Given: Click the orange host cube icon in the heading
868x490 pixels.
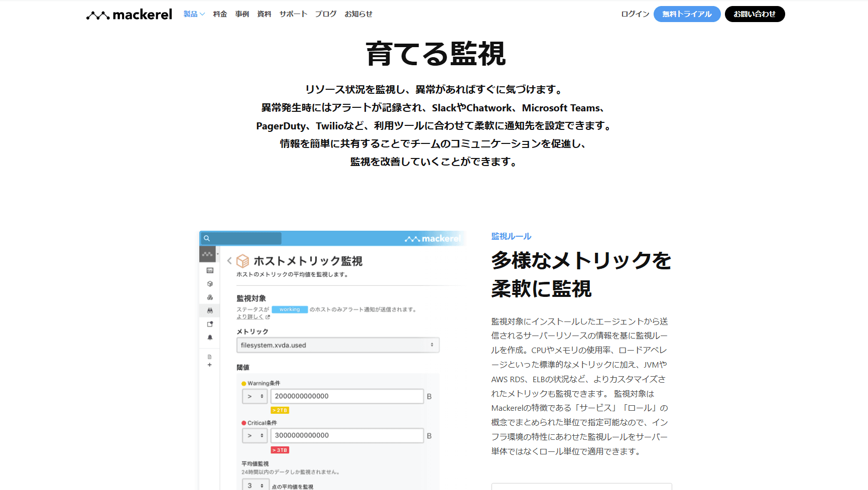Looking at the screenshot, I should [x=242, y=261].
